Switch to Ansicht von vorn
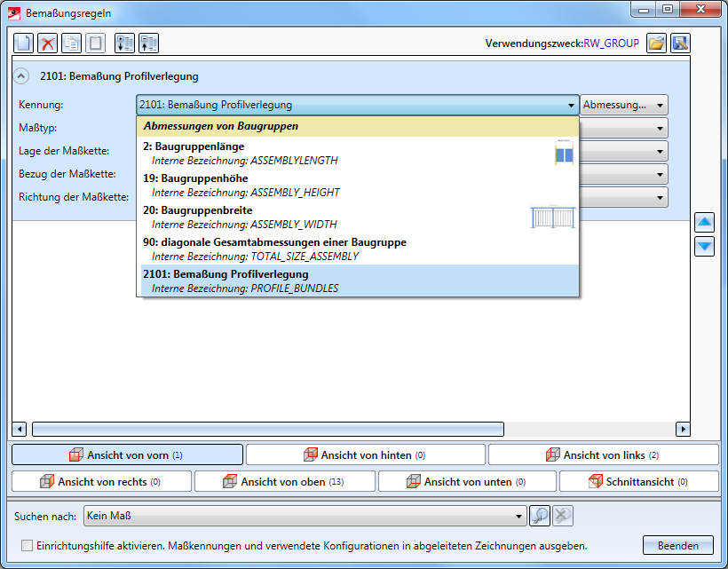The image size is (728, 569). point(127,454)
